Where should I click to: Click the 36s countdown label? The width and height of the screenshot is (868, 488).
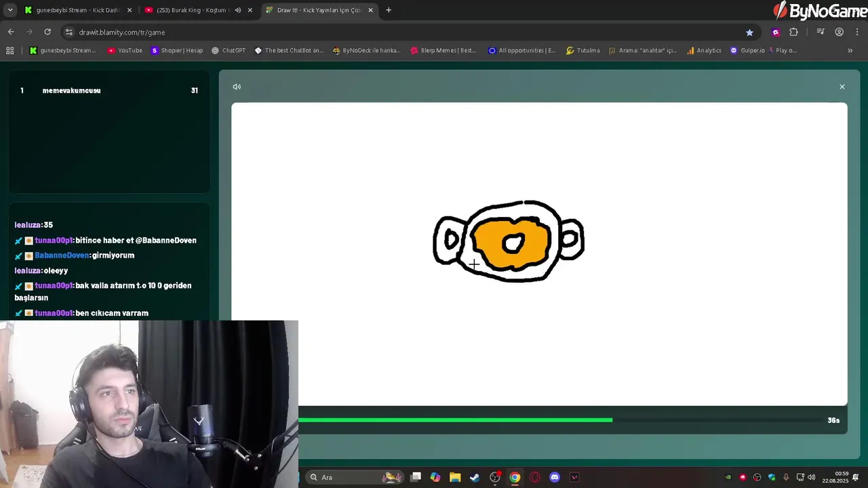[833, 420]
